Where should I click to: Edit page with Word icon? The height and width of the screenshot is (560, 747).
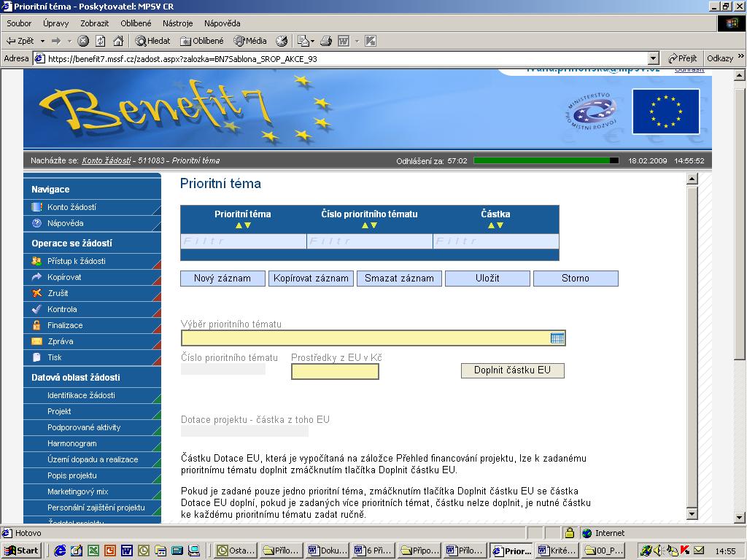click(x=344, y=42)
